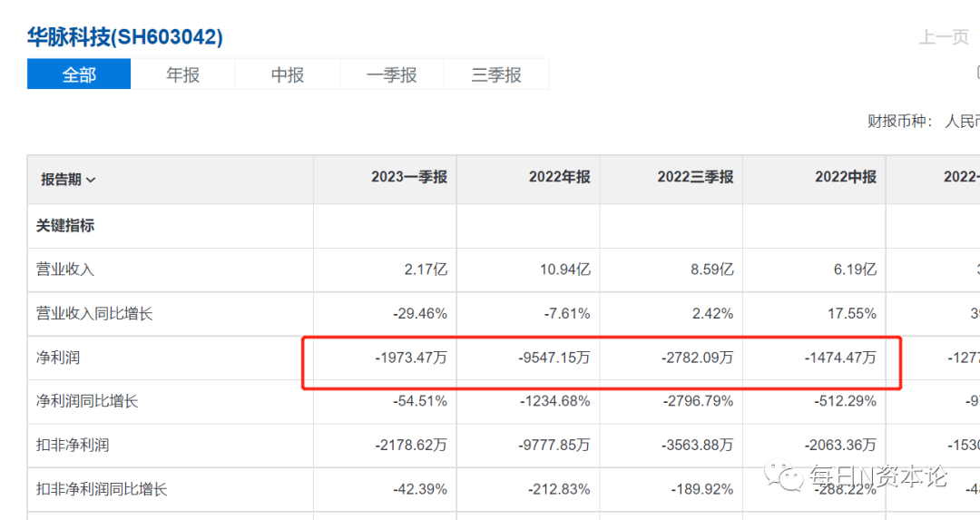Click the 2022三季报 column header

[x=695, y=177]
